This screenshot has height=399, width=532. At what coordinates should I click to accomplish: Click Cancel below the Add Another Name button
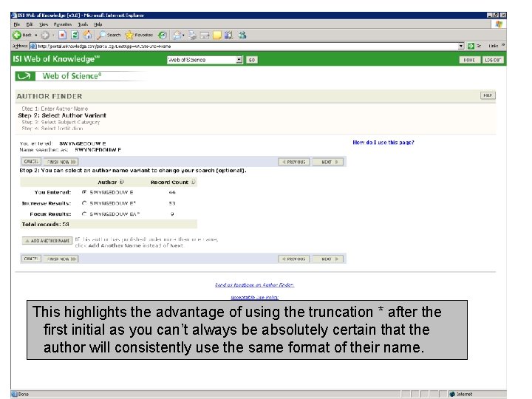pos(31,259)
